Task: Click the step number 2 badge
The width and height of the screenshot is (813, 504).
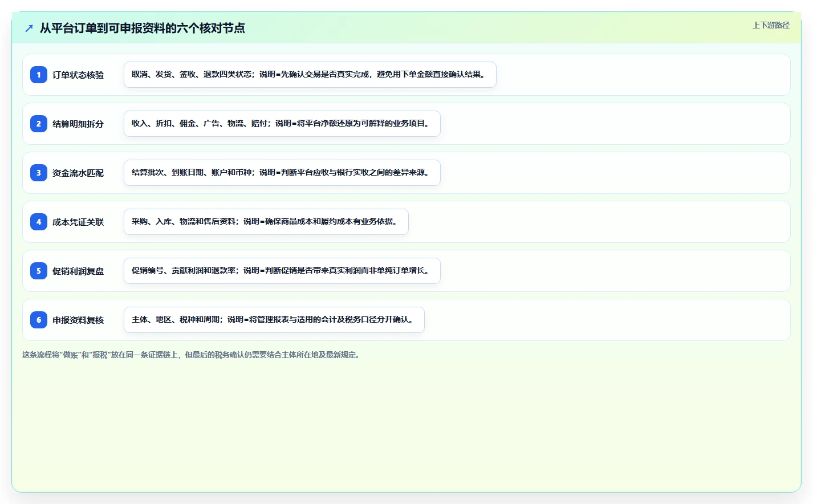Action: pos(39,124)
